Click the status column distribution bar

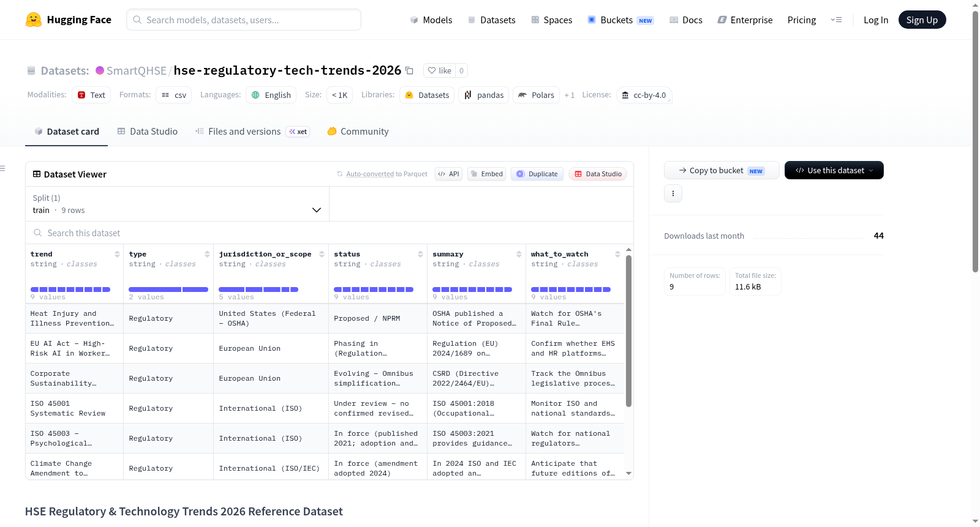pyautogui.click(x=374, y=289)
